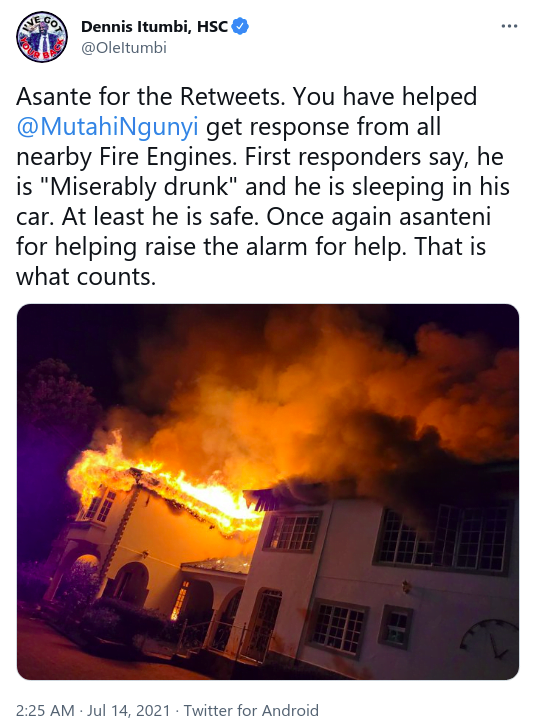Click the arched entrance in the photo

[132, 582]
